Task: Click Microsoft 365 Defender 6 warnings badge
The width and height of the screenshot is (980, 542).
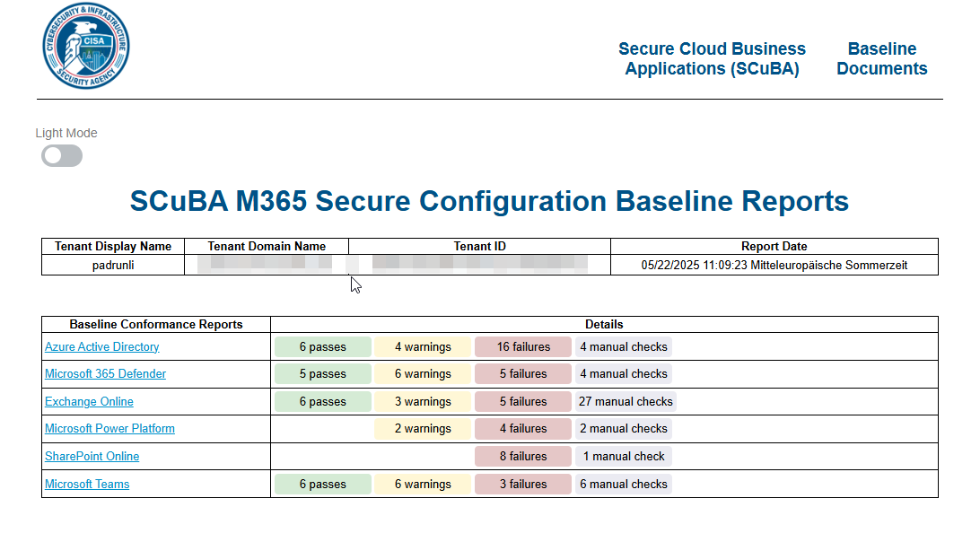Action: [423, 374]
